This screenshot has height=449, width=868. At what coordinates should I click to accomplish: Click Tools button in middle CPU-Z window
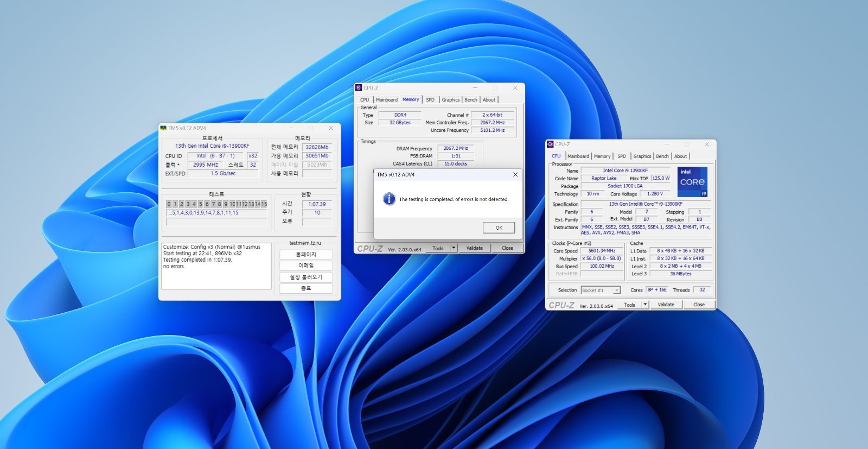438,248
